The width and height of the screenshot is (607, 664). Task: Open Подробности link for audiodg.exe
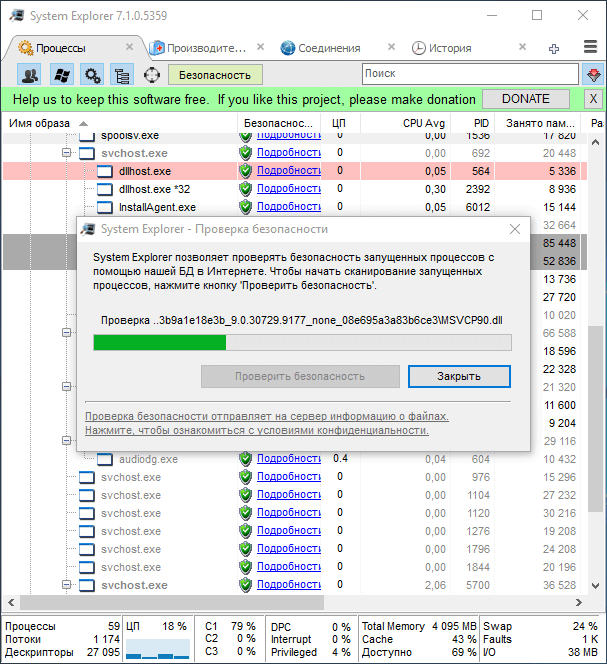(289, 458)
